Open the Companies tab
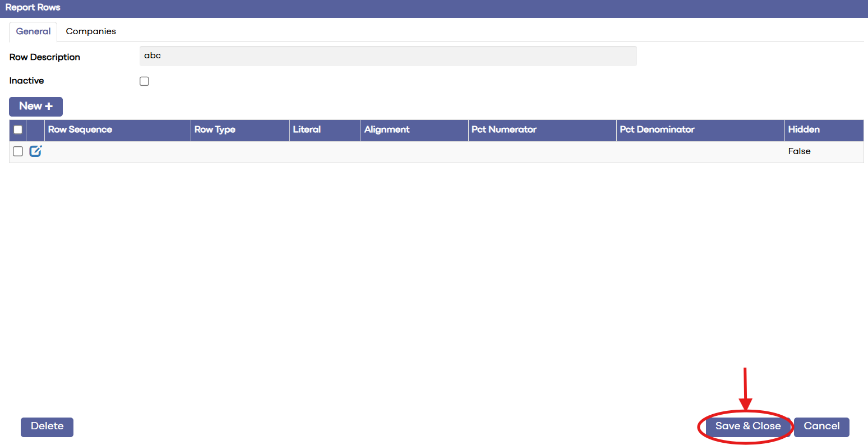Image resolution: width=868 pixels, height=445 pixels. coord(91,31)
